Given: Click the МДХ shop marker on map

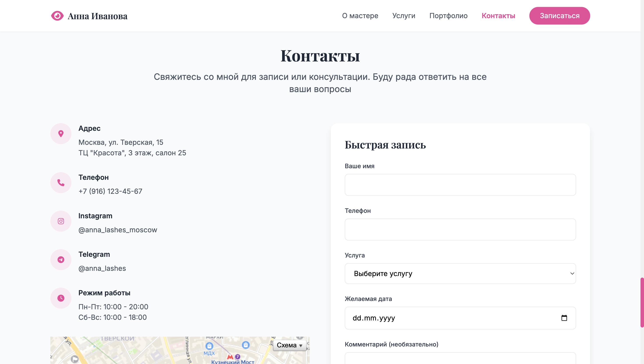Looking at the screenshot, I should 209,346.
